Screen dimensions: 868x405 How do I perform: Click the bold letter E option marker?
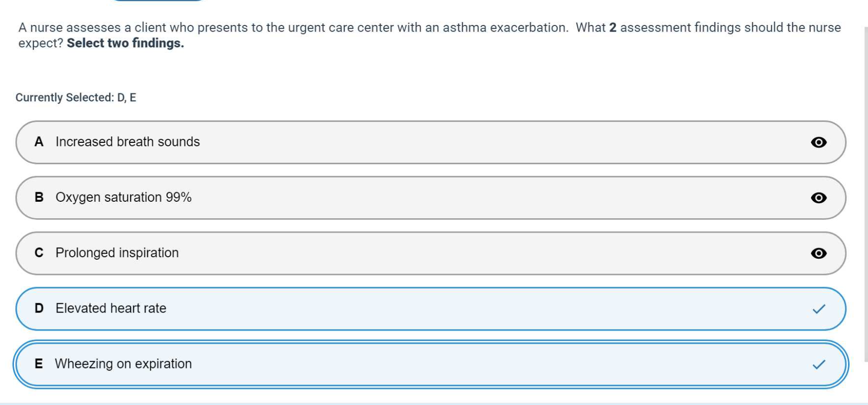coord(39,364)
